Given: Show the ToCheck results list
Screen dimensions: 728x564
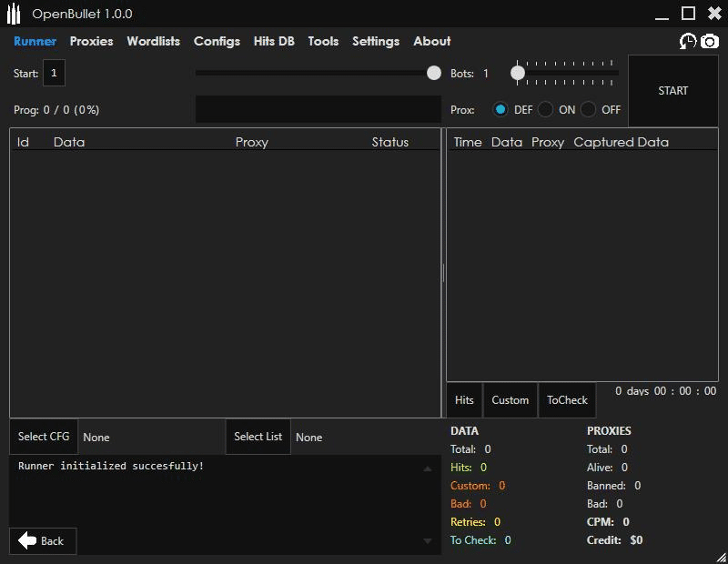Looking at the screenshot, I should [x=567, y=400].
